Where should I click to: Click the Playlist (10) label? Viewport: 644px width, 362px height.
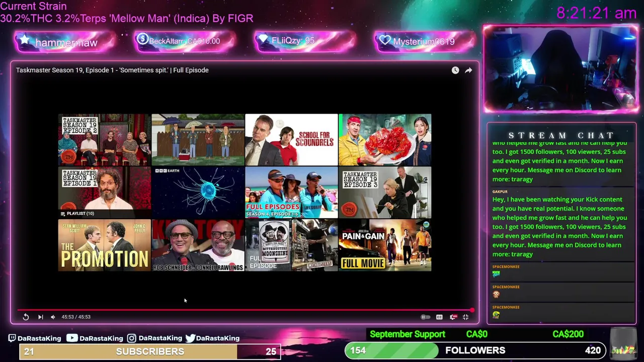(77, 214)
